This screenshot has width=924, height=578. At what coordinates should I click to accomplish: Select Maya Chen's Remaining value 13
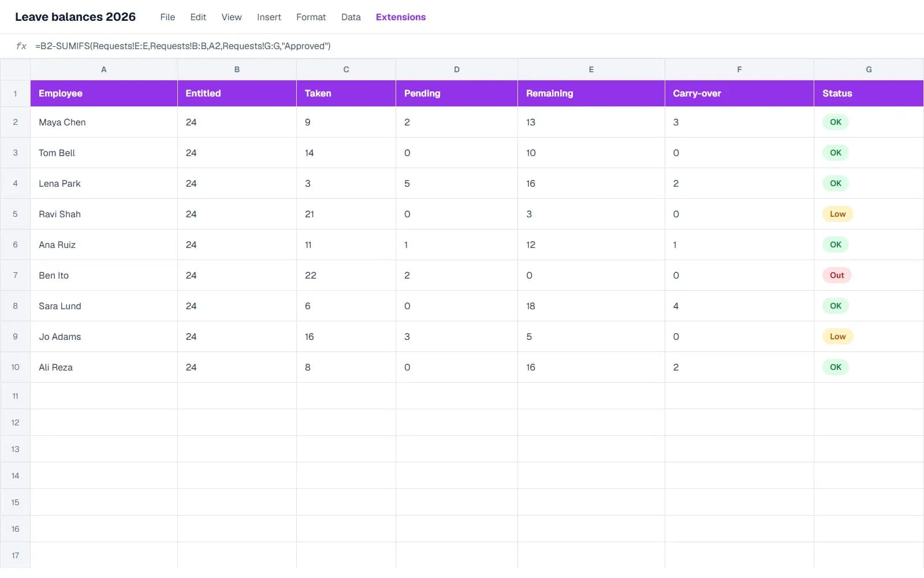pyautogui.click(x=591, y=122)
